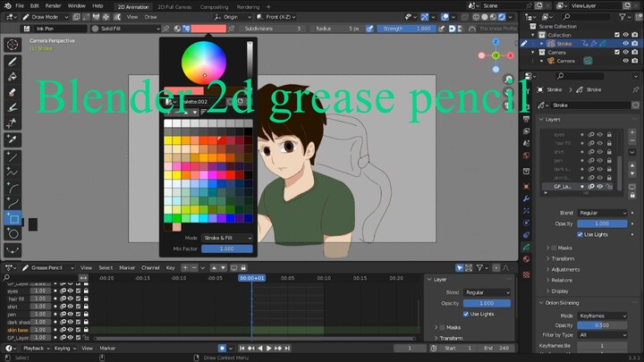The height and width of the screenshot is (362, 644).
Task: Switch to Rendering workspace tab
Action: pos(248,7)
